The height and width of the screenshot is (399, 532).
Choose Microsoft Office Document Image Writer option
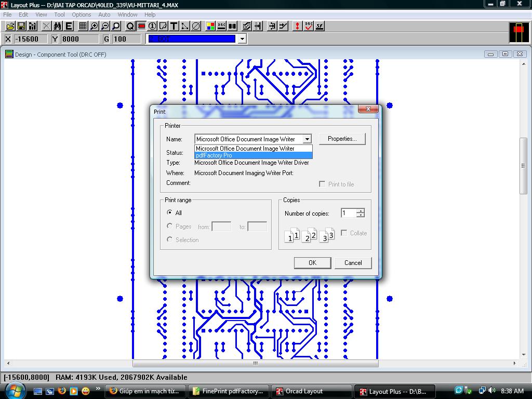[x=253, y=149]
